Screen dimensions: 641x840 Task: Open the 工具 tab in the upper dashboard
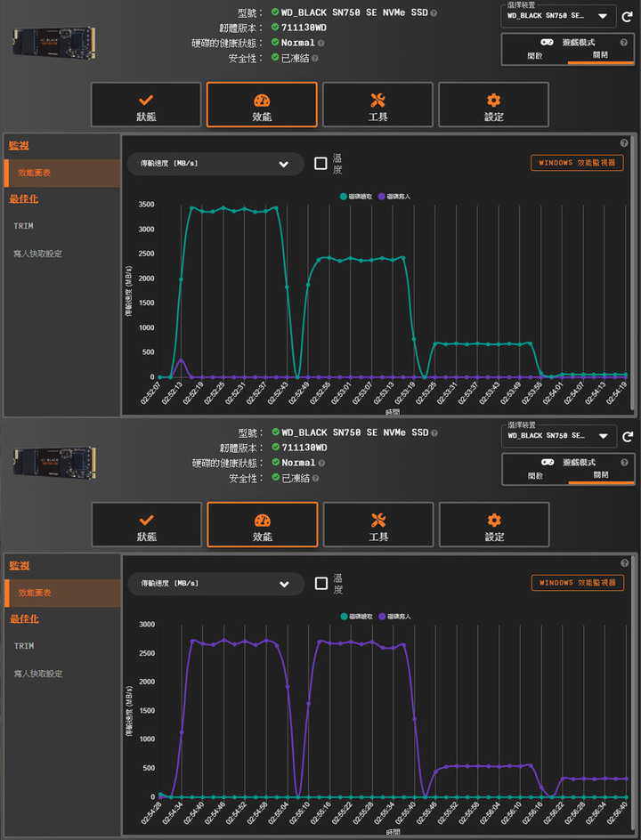[377, 104]
